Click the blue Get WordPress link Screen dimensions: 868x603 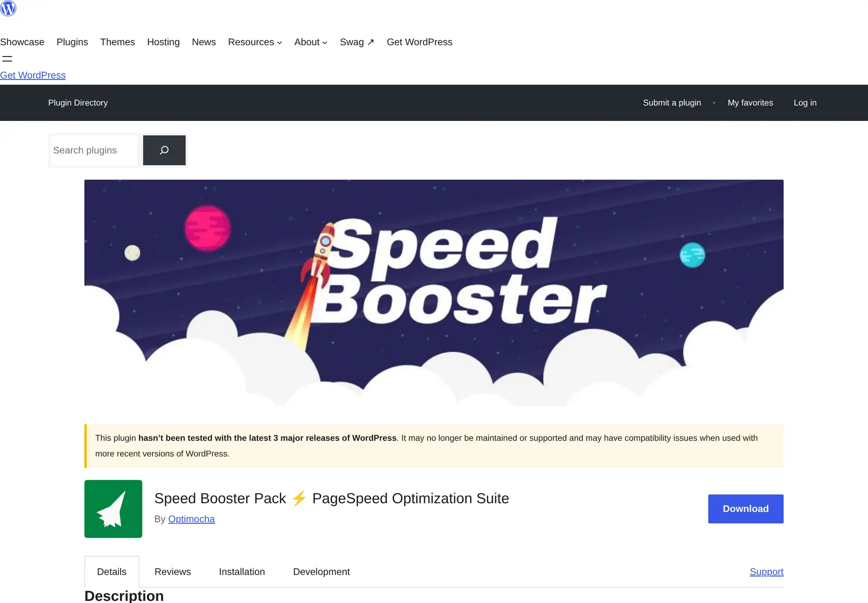click(x=33, y=75)
